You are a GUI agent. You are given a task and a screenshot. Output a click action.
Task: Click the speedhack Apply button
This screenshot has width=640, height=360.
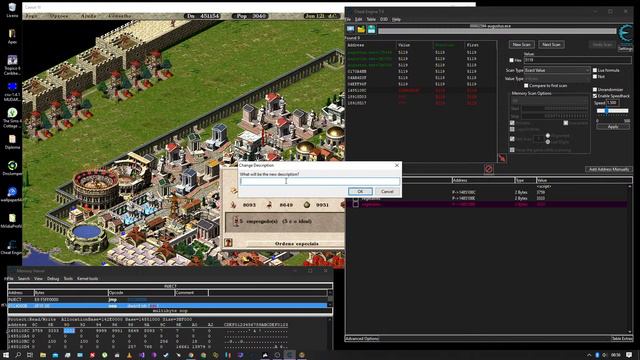pos(613,127)
